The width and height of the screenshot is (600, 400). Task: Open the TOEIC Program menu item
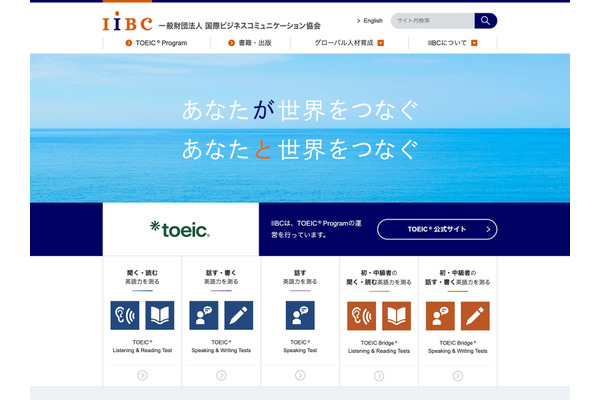coord(157,43)
